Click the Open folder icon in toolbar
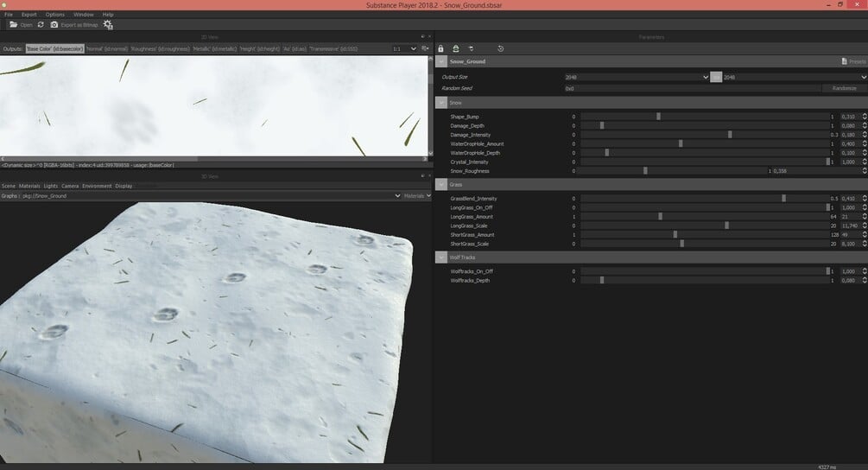This screenshot has height=470, width=868. (13, 25)
